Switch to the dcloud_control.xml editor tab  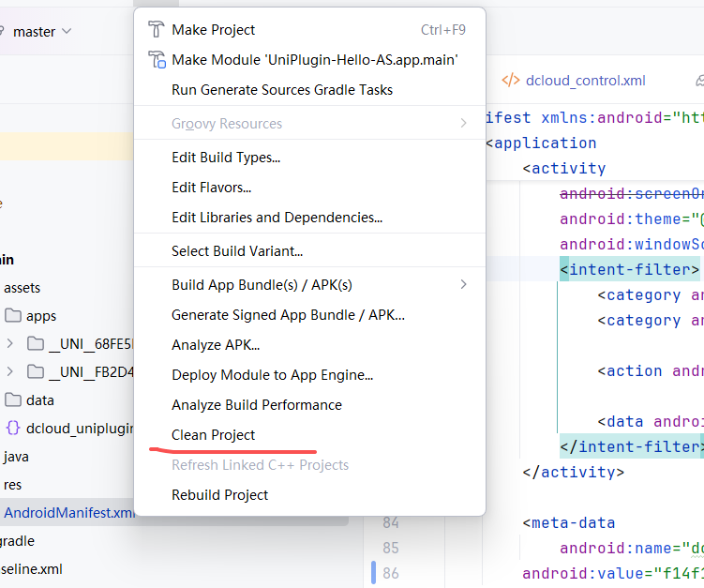pos(585,81)
